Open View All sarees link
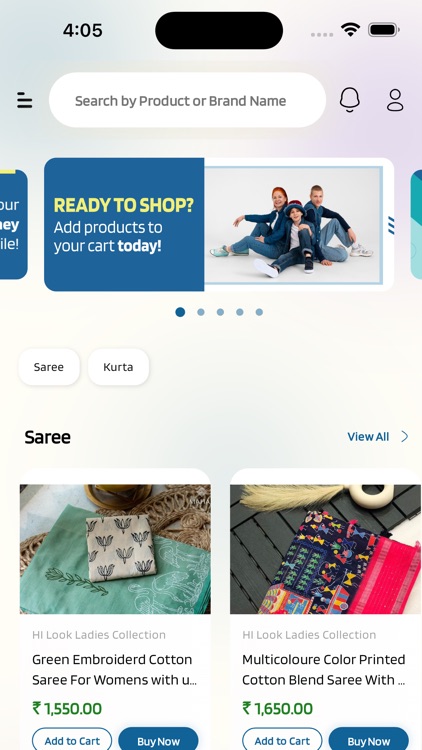The width and height of the screenshot is (422, 750). (x=368, y=436)
